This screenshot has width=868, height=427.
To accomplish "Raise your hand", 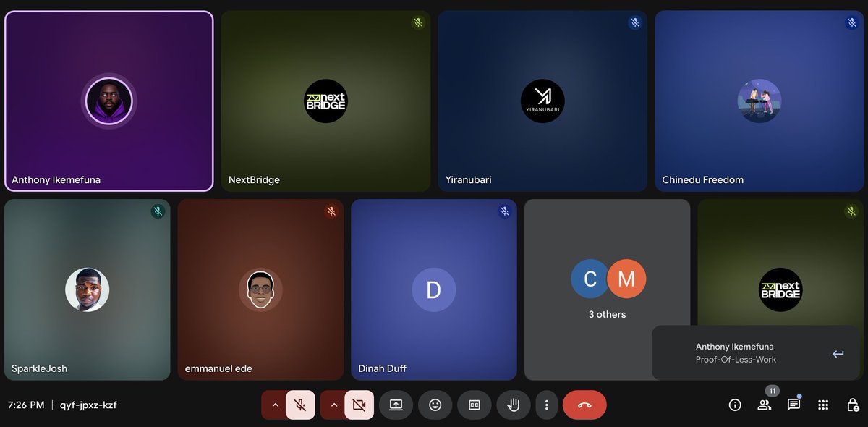I will pyautogui.click(x=514, y=405).
